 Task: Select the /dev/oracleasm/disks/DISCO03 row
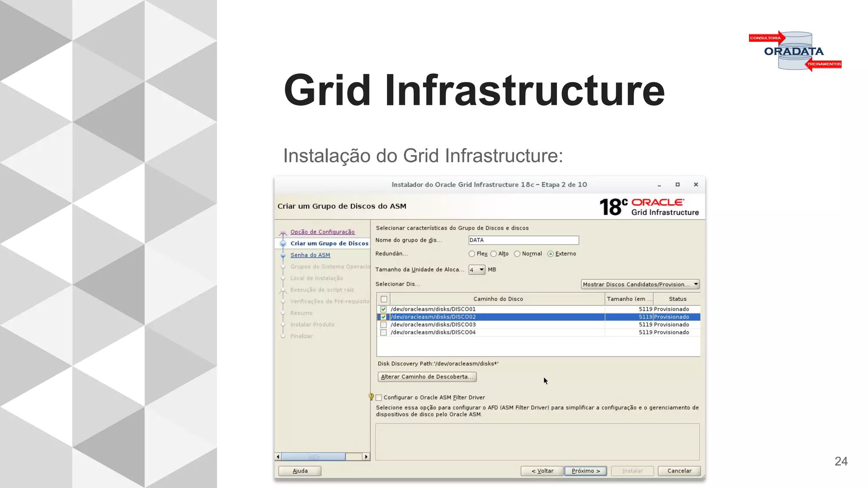pyautogui.click(x=538, y=325)
